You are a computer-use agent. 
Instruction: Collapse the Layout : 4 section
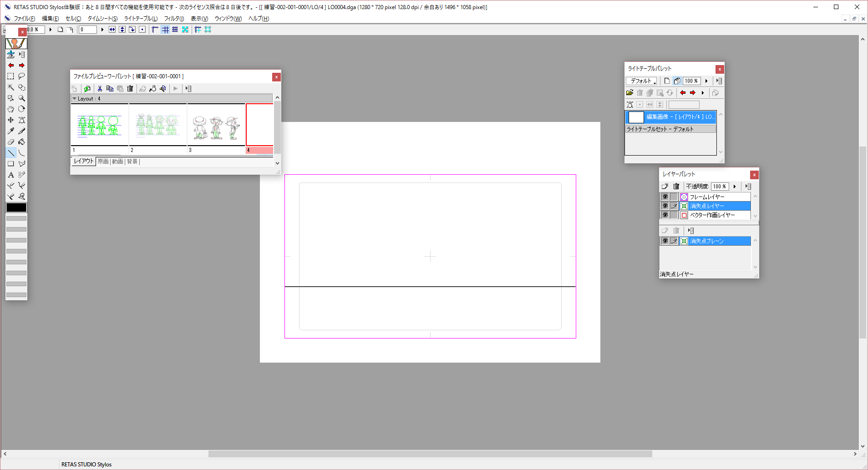point(74,99)
